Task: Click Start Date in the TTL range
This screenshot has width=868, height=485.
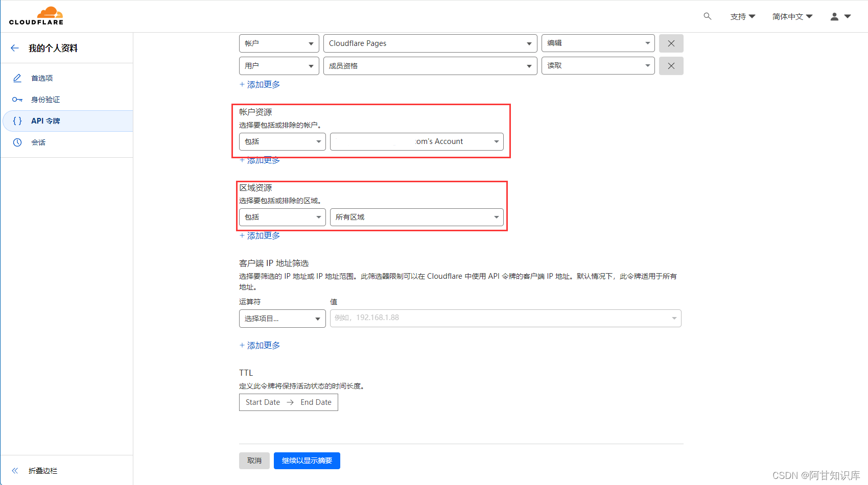Action: tap(263, 402)
